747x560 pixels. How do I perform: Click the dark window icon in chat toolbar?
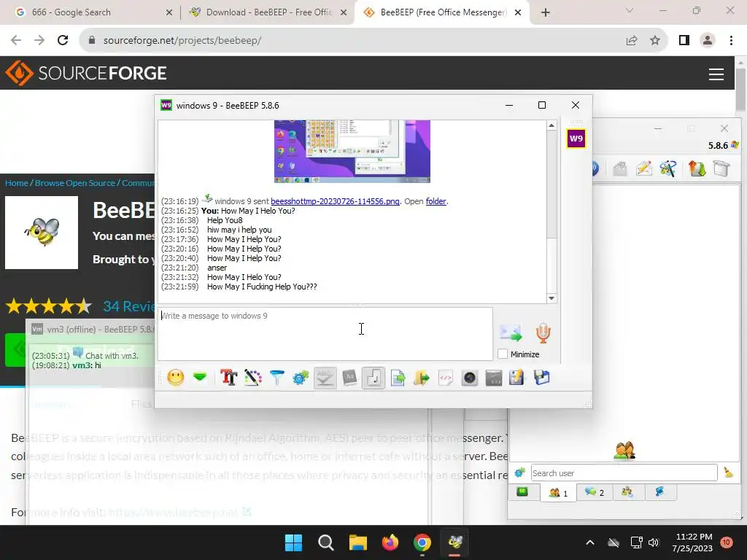click(494, 378)
